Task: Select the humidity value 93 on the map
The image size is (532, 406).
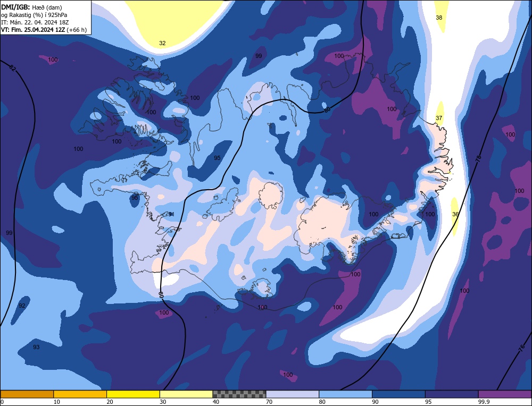Action: coord(36,347)
